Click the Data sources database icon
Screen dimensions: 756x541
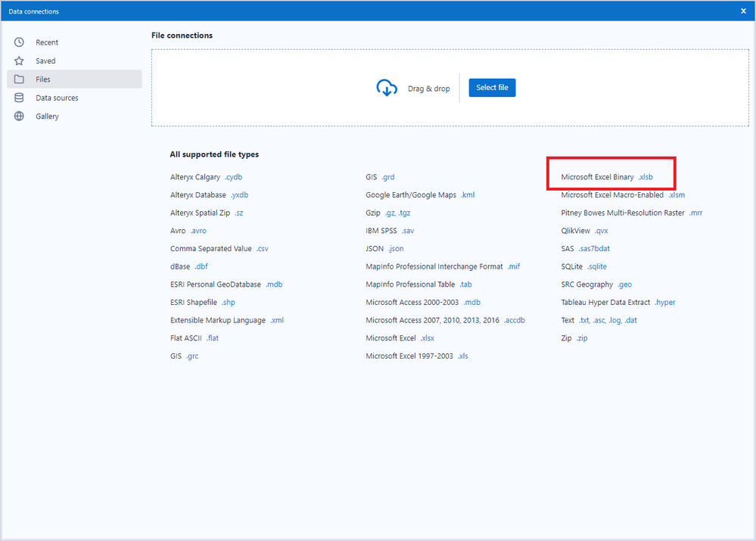pos(19,98)
